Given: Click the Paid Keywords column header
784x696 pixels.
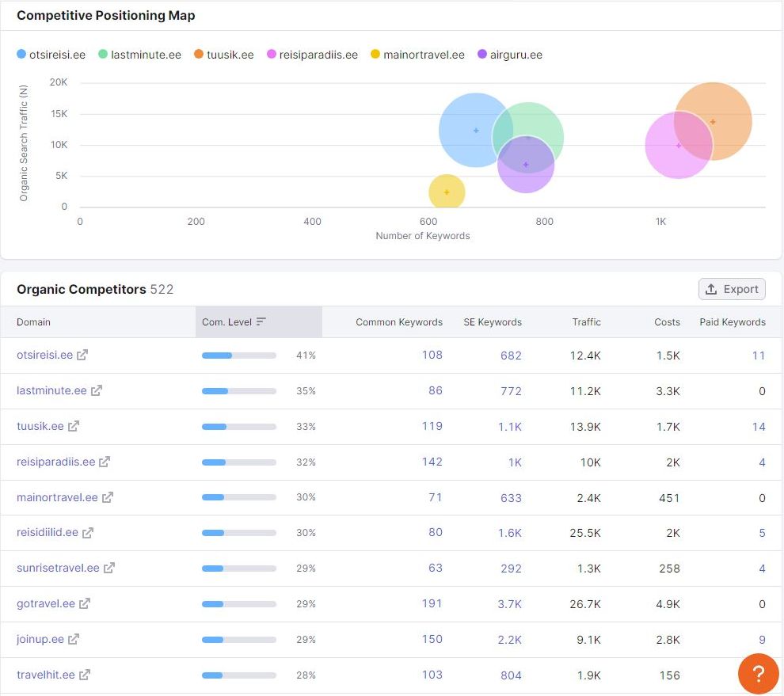Looking at the screenshot, I should pos(733,322).
